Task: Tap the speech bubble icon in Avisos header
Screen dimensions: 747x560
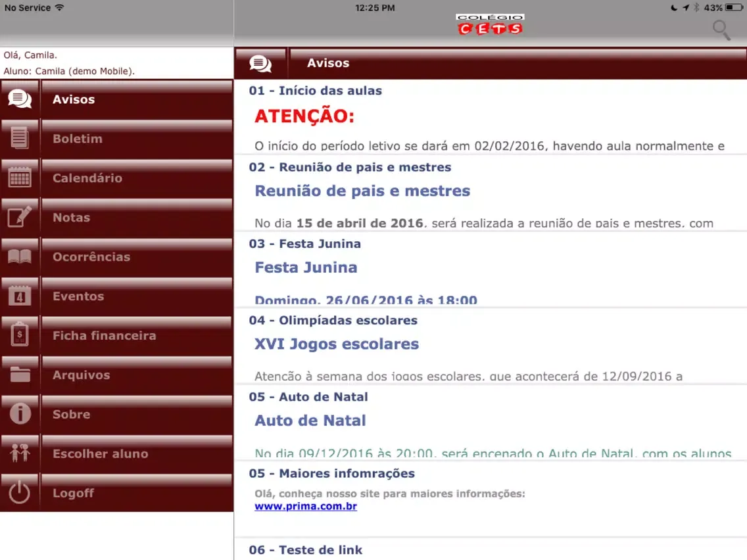Action: click(260, 63)
